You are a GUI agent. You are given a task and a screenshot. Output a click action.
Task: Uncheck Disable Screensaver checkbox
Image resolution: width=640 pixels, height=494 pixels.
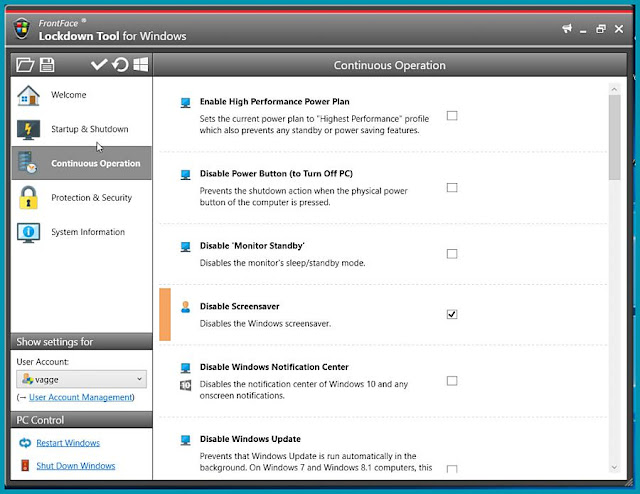coord(452,314)
